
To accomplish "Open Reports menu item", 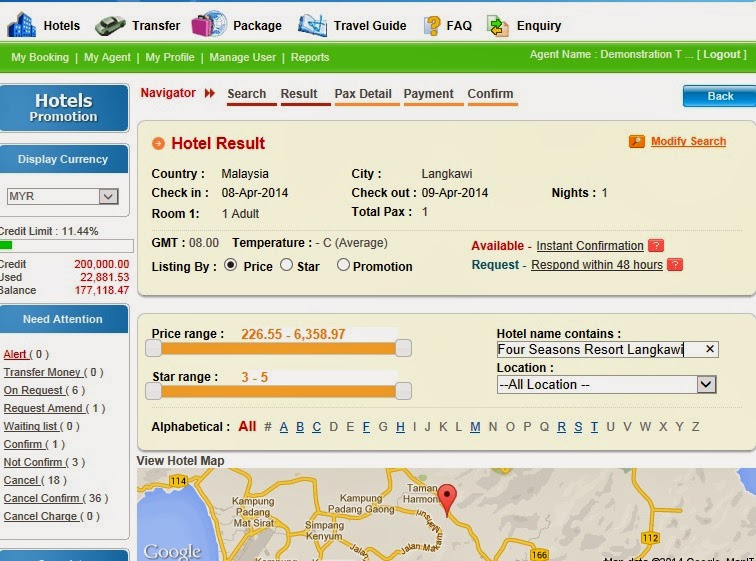I will 310,57.
